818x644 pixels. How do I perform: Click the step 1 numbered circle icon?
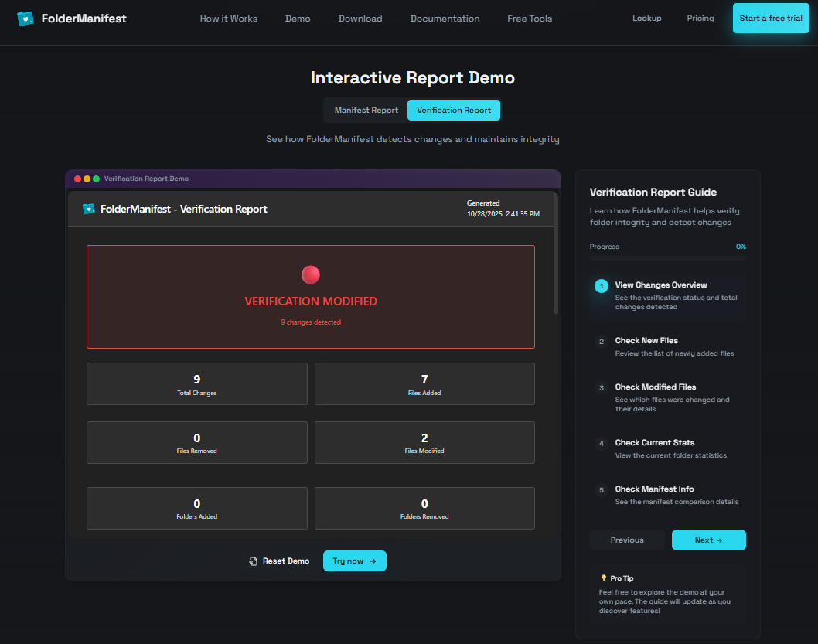click(601, 286)
